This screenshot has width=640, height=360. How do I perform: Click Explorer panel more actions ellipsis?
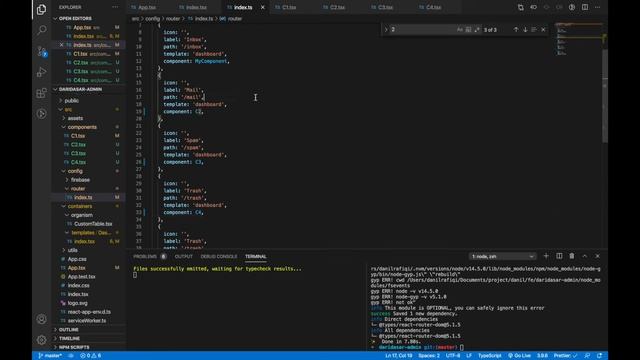pyautogui.click(x=115, y=7)
